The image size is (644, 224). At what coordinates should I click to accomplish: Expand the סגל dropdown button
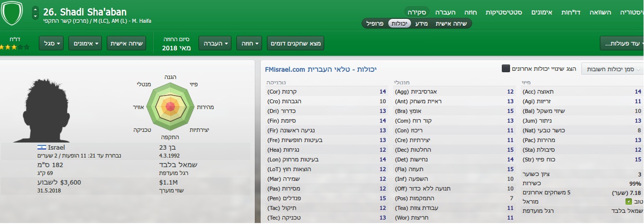pyautogui.click(x=53, y=44)
